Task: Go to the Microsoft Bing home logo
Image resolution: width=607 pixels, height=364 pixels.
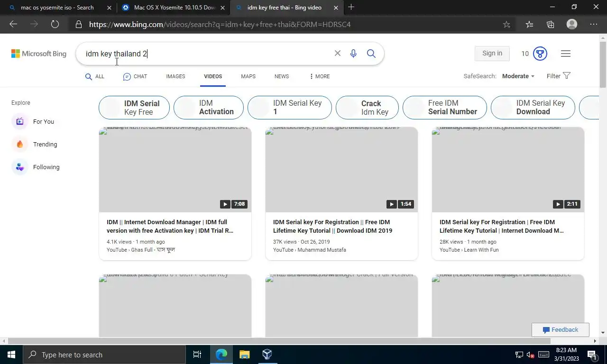Action: click(39, 54)
